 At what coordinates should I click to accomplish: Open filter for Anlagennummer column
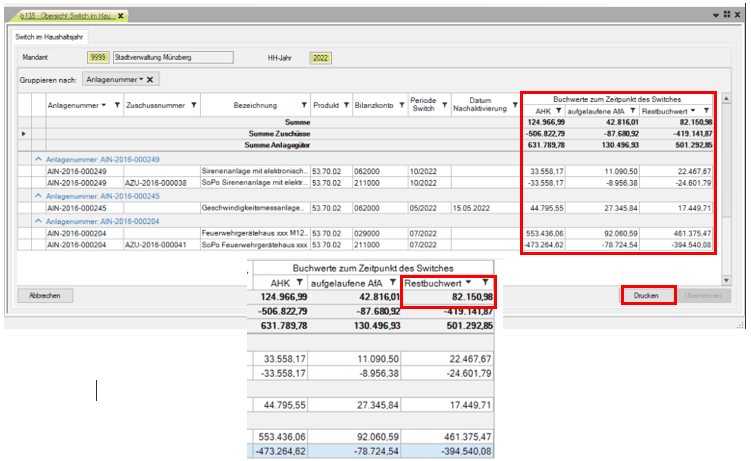[x=117, y=105]
